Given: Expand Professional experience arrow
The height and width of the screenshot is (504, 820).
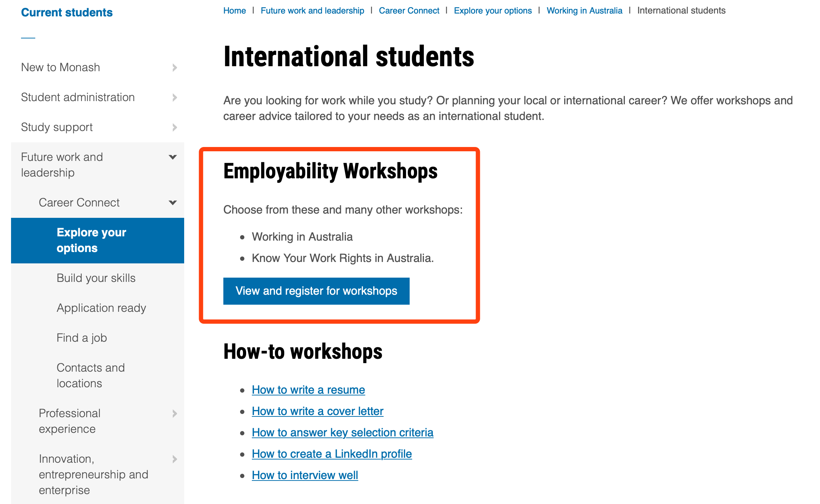Looking at the screenshot, I should [x=175, y=413].
